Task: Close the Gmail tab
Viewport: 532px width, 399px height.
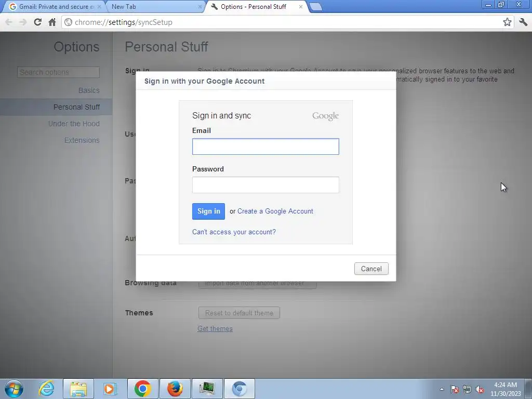Action: click(99, 7)
